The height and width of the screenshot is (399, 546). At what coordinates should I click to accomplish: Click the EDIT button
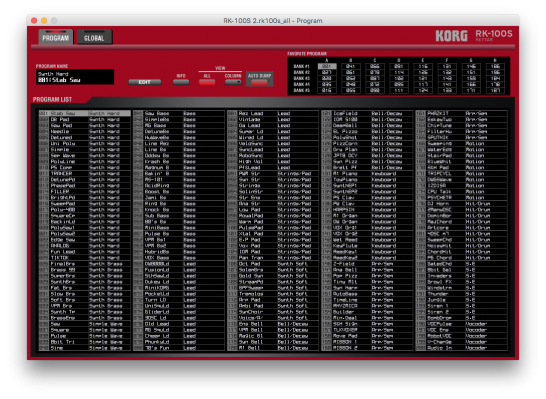[x=145, y=82]
